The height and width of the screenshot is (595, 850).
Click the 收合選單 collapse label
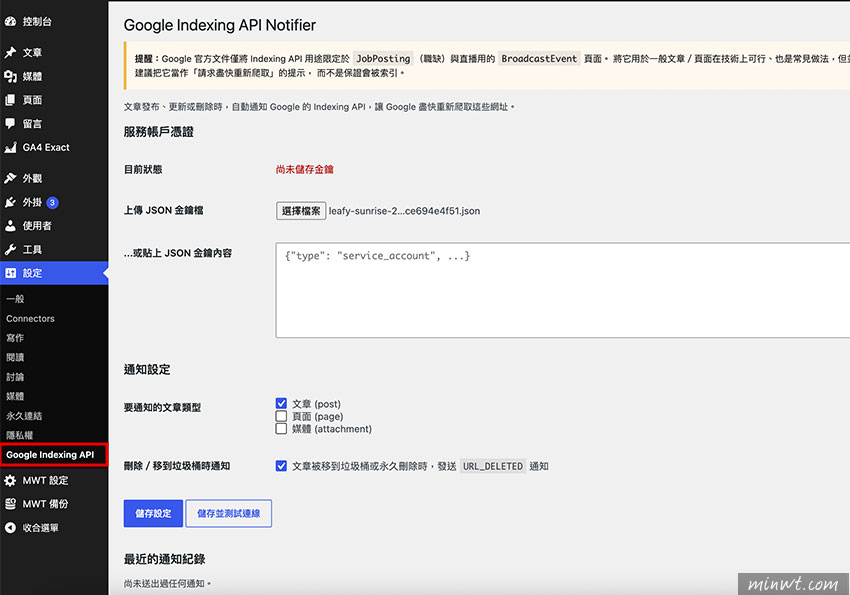tap(41, 528)
